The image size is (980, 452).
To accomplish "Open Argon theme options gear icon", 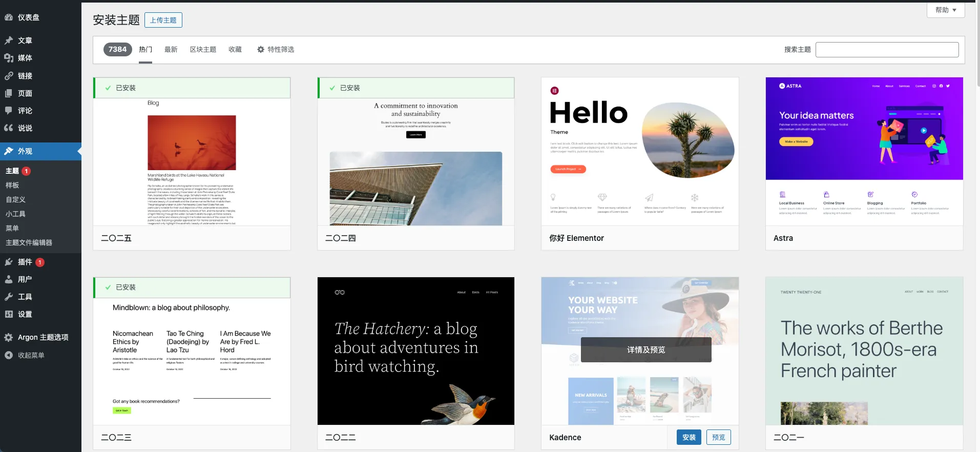I will click(9, 337).
